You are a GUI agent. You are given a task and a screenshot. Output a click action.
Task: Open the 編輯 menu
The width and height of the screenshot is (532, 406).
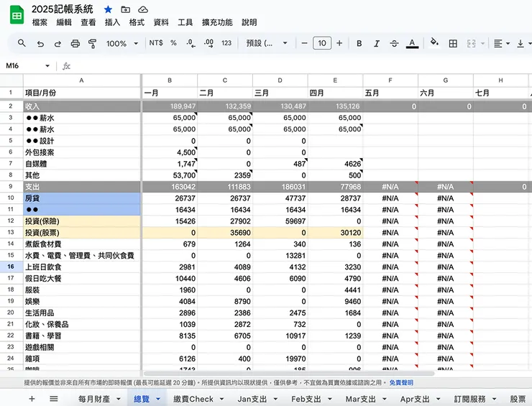click(64, 22)
